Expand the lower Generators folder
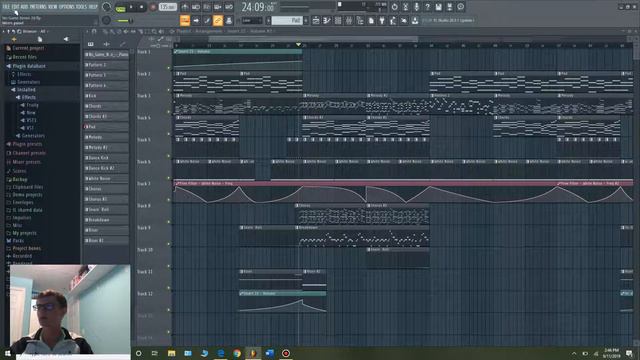The width and height of the screenshot is (640, 360). pos(33,136)
